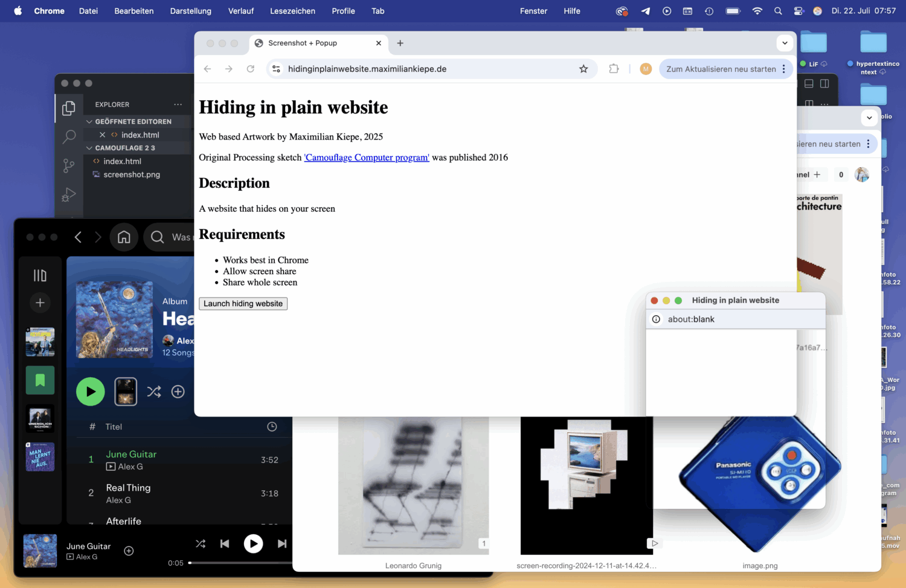906x588 pixels.
Task: Open VS Code Search in activity bar
Action: click(x=69, y=137)
